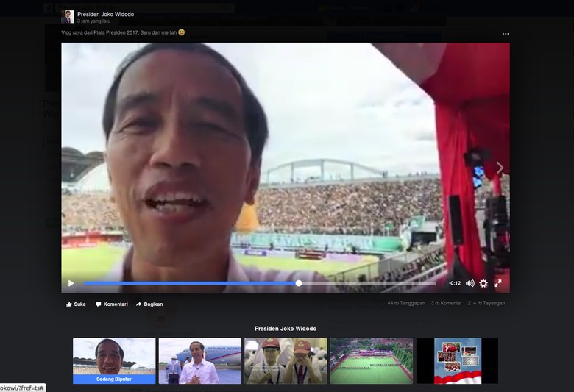The image size is (574, 392).
Task: Open the three-dots post options menu
Action: [x=506, y=34]
